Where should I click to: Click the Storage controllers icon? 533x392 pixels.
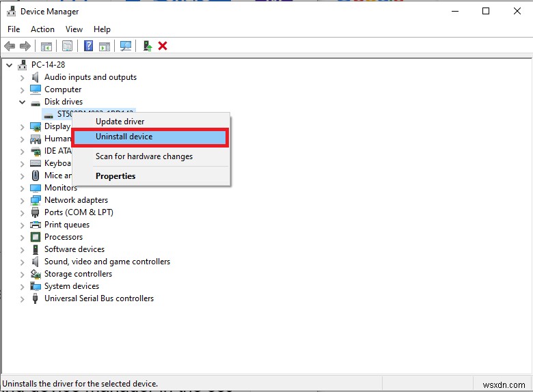click(36, 274)
